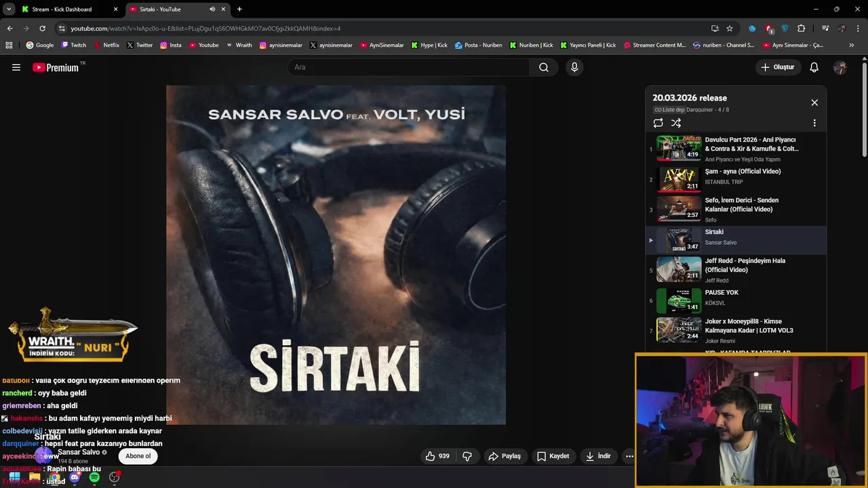The image size is (868, 488).
Task: Open a new Chrome tab
Action: point(239,9)
